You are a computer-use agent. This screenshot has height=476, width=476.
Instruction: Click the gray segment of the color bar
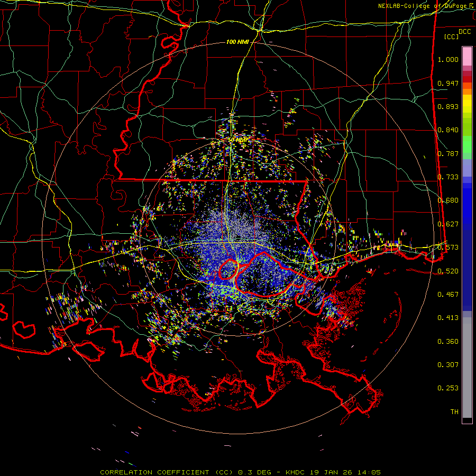[x=467, y=368]
